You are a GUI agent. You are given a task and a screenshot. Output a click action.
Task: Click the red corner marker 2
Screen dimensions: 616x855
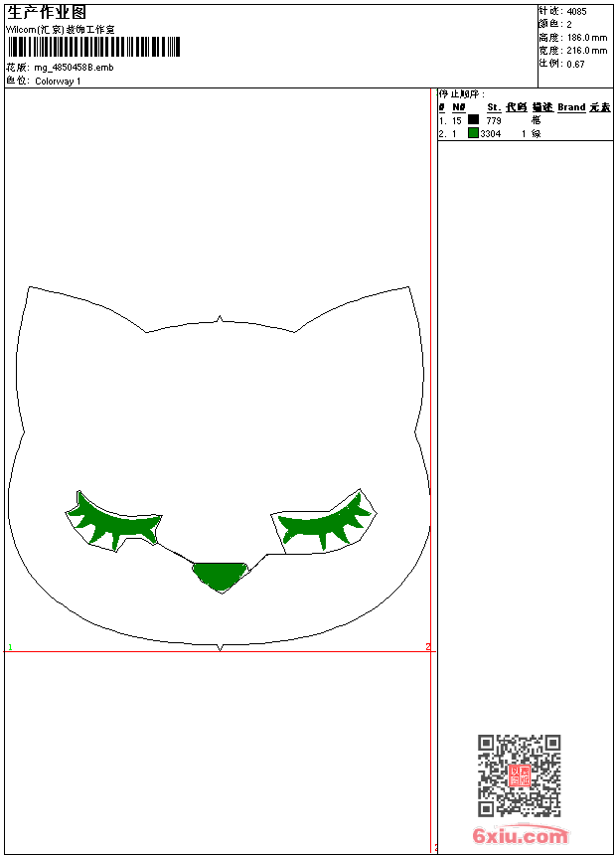[x=428, y=646]
